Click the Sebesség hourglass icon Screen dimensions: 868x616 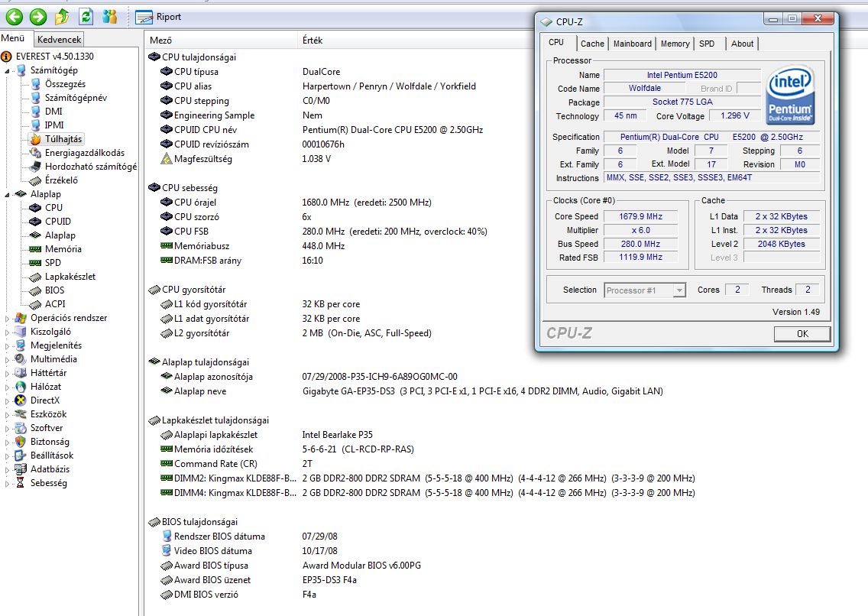21,482
